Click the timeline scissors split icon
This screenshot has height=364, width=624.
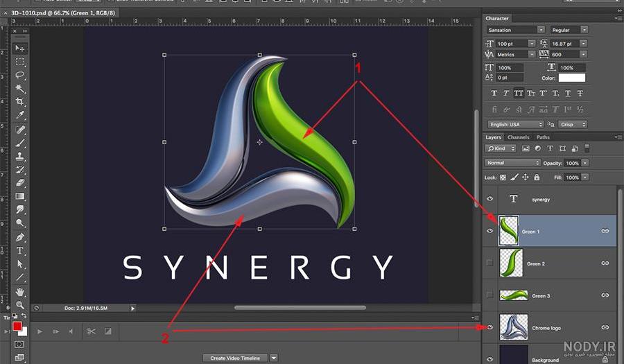[x=92, y=331]
